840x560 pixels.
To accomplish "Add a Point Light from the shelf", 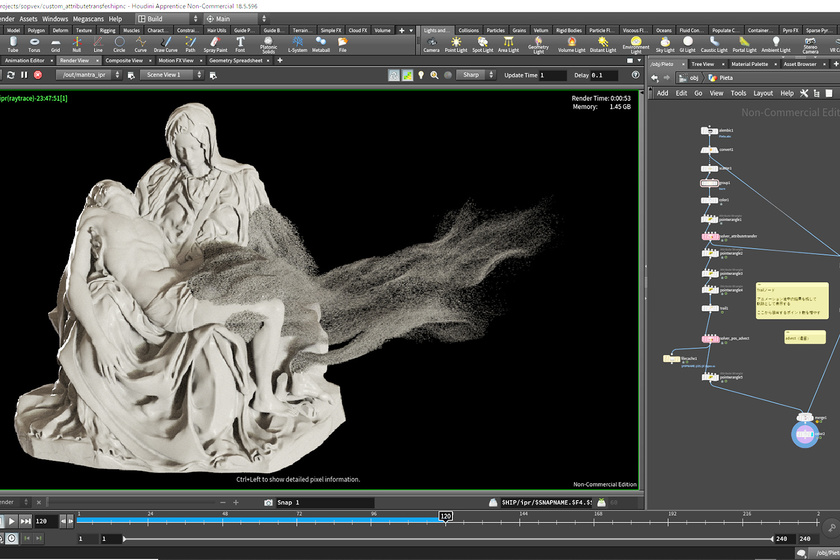I will coord(456,44).
